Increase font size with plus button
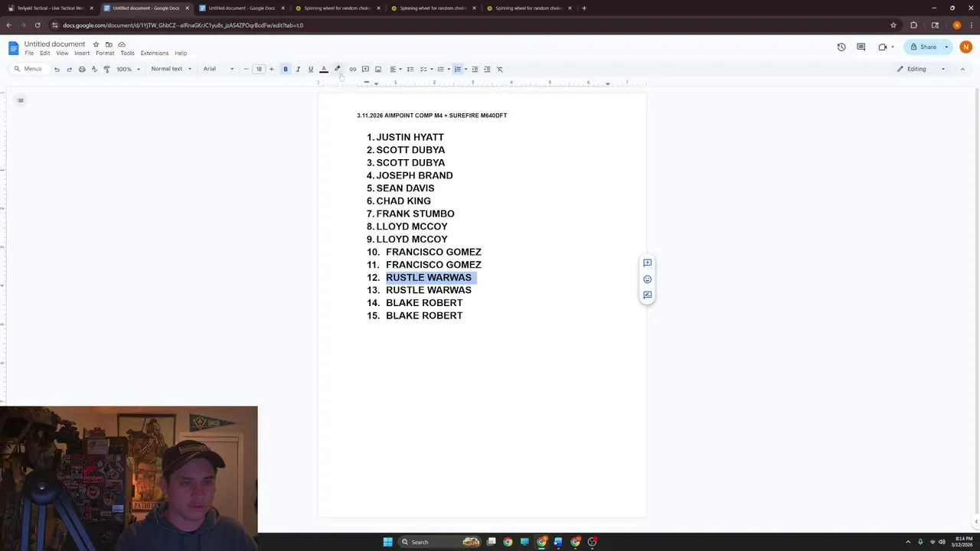The width and height of the screenshot is (980, 551). click(271, 69)
